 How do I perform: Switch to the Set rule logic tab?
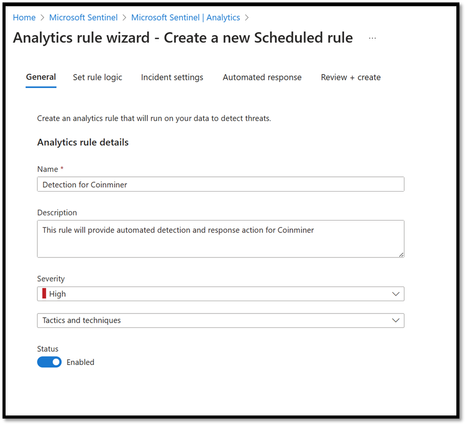[97, 77]
